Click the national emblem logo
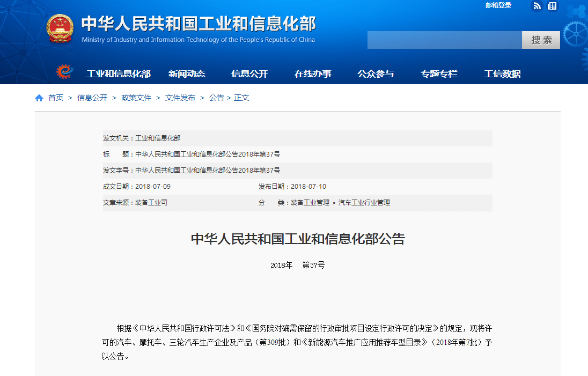 pyautogui.click(x=60, y=28)
